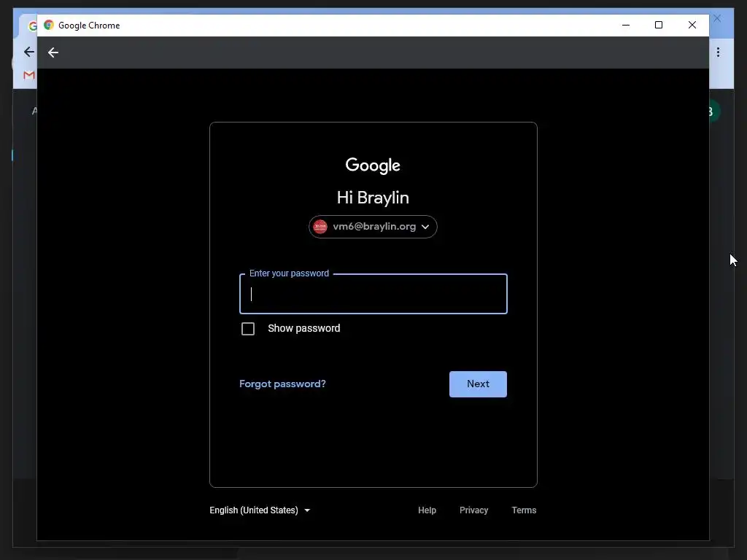Open the English (United States) language dropdown
This screenshot has height=560, width=747.
[x=260, y=510]
